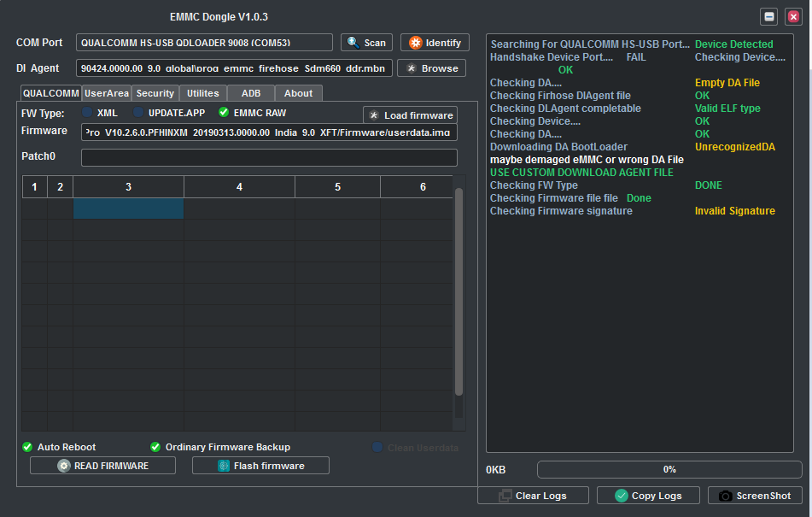Click the 'DONE' log status
Image resolution: width=812 pixels, height=517 pixels.
click(x=709, y=185)
